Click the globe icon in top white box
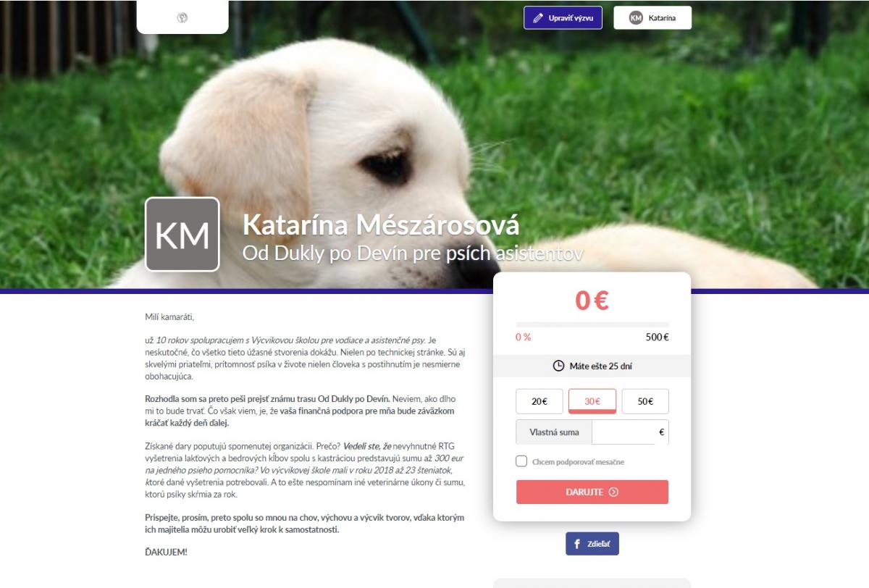869x588 pixels. pos(182,17)
